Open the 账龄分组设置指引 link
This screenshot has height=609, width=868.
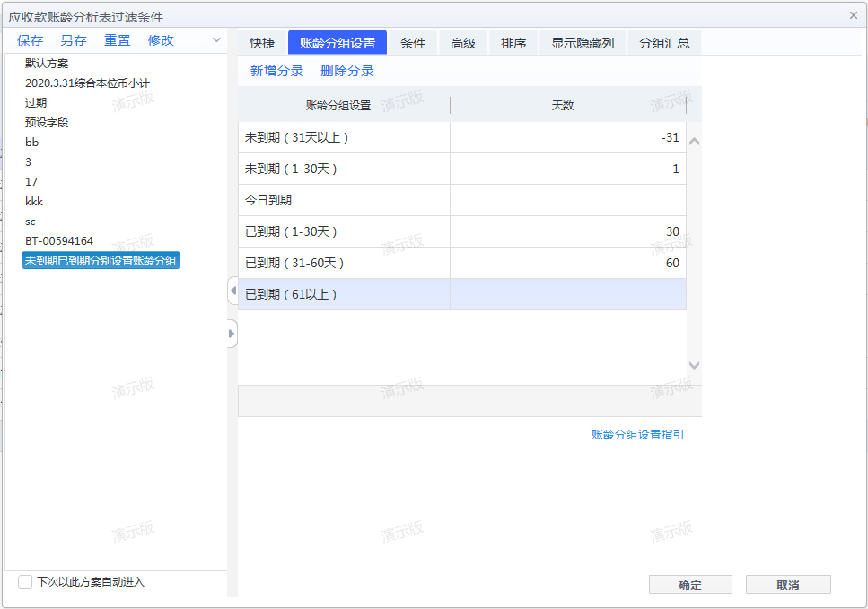[x=637, y=434]
